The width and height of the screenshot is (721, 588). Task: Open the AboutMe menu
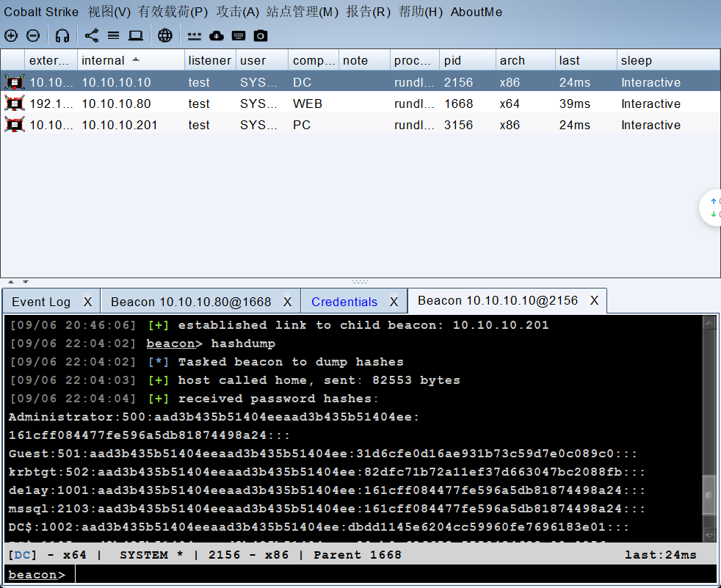point(477,12)
